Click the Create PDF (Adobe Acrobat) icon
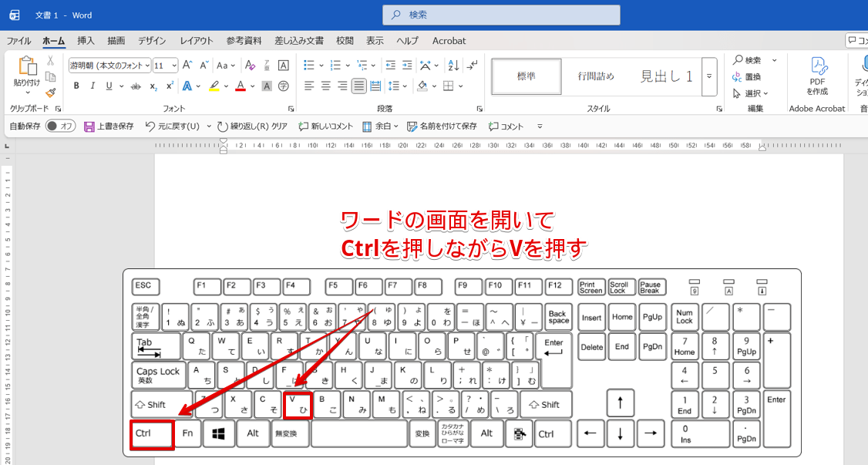The height and width of the screenshot is (465, 868). tap(817, 77)
